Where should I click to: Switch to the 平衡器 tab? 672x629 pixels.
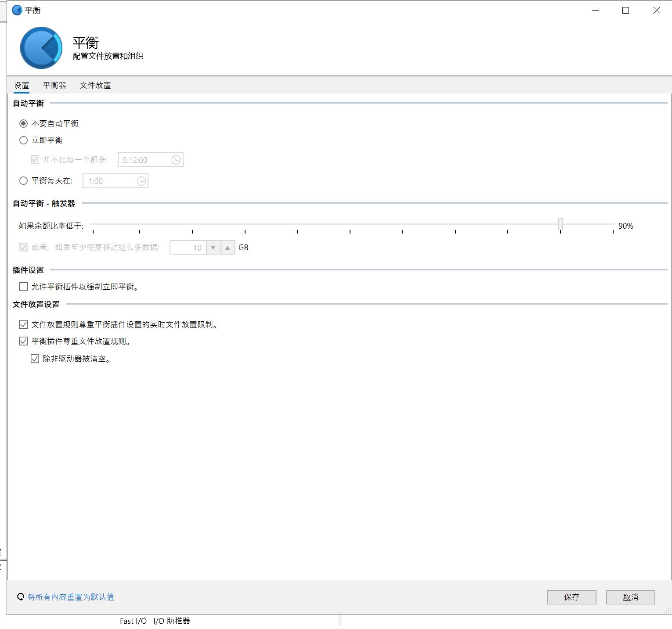pyautogui.click(x=54, y=85)
